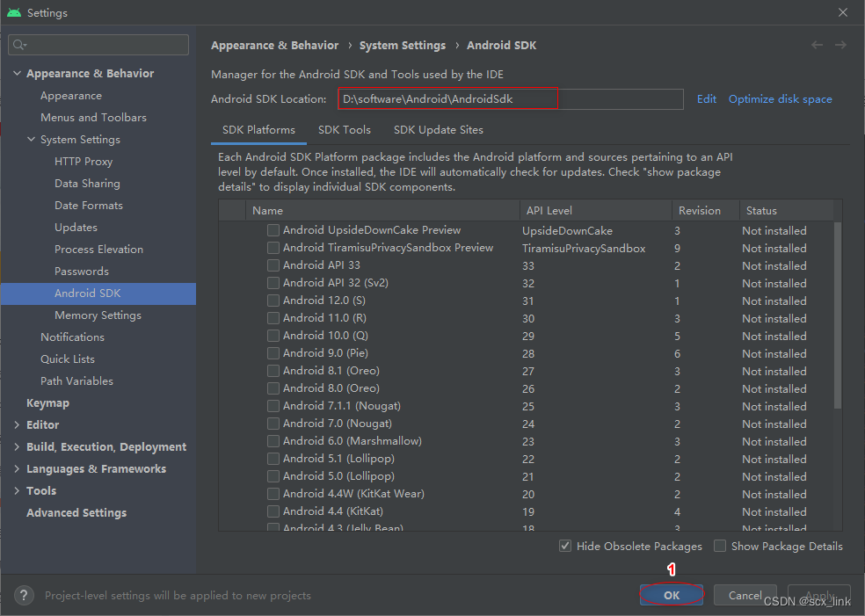Enable Show Package Details checkbox

click(x=719, y=546)
